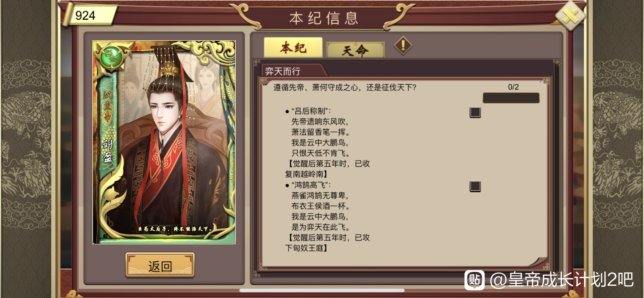This screenshot has width=644, height=298.
Task: Click the 贴吧 logo watermark icon
Action: [474, 280]
